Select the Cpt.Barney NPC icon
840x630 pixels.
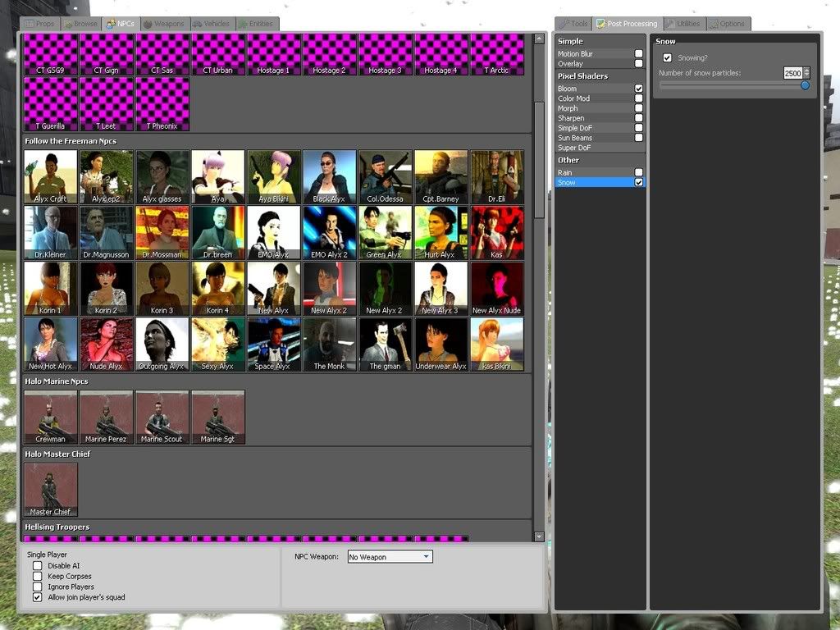pos(441,176)
